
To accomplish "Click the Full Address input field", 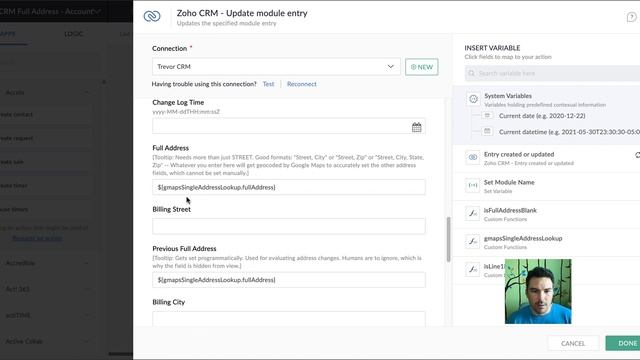I will coord(289,187).
